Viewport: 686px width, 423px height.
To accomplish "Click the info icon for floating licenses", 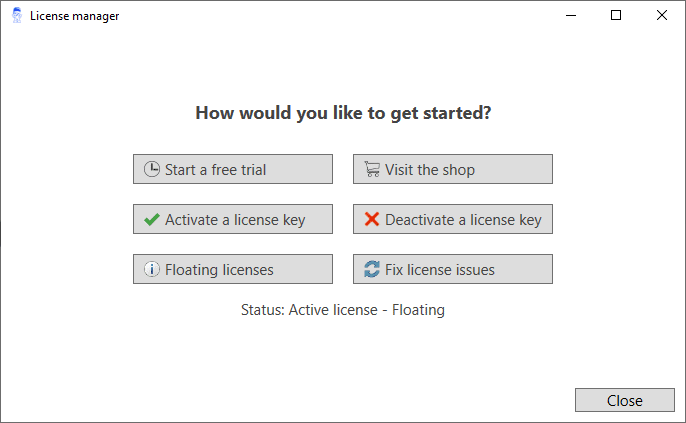I will click(152, 269).
